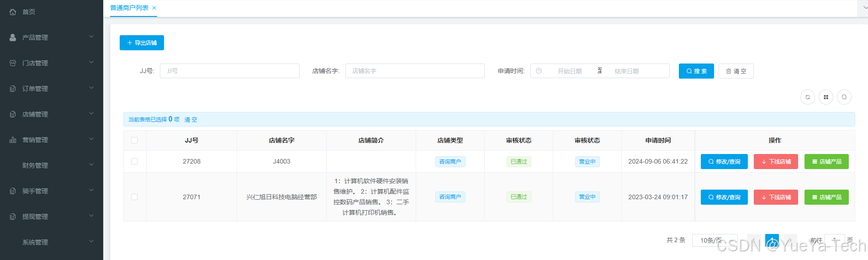
Task: Expand the 系统管理 menu chevron
Action: 91,241
